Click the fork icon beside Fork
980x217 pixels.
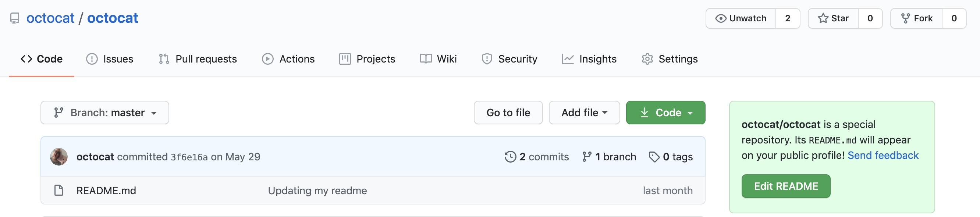905,18
